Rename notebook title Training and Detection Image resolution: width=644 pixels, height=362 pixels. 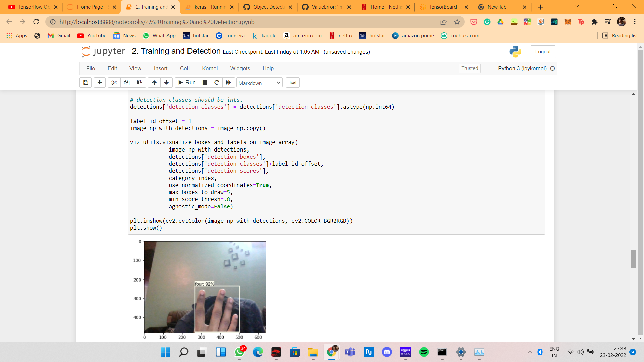[x=176, y=51]
